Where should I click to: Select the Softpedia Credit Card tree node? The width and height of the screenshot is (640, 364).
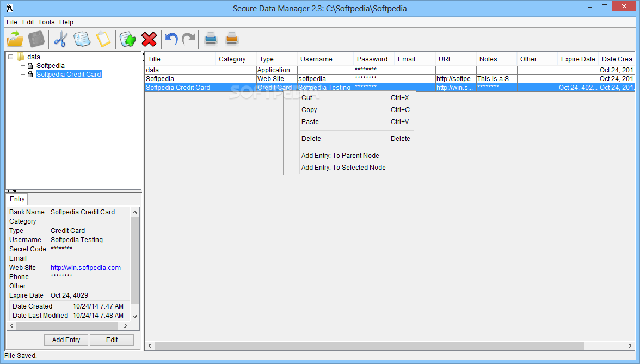click(x=69, y=74)
